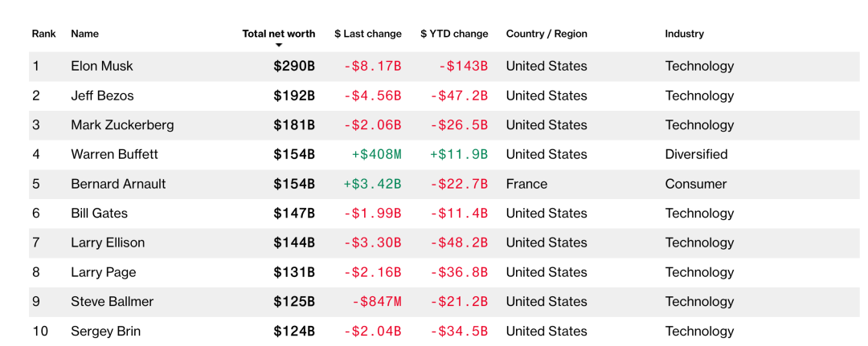Screen dimensions: 868x346
Task: Open Warren Buffett's profile
Action: tap(115, 154)
